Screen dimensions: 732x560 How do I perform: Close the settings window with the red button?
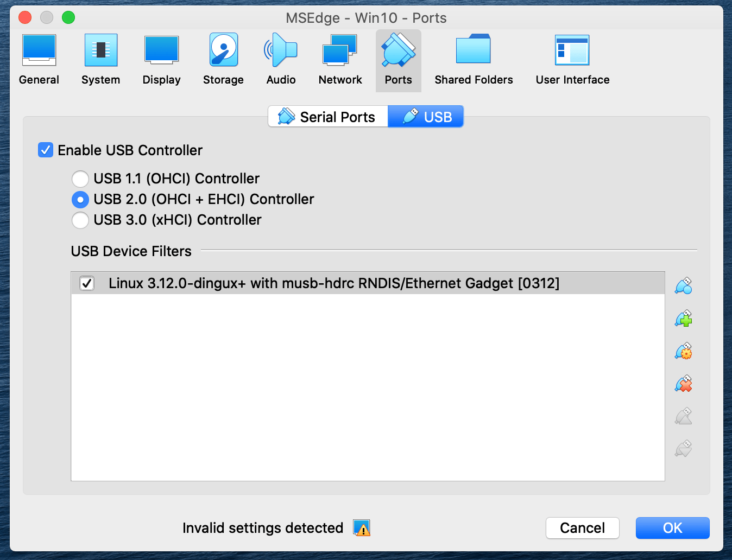click(x=25, y=17)
